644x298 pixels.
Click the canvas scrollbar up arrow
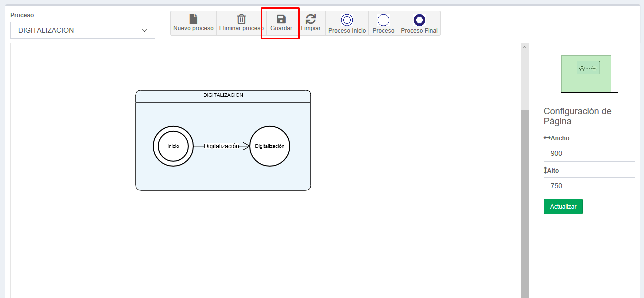pos(524,47)
